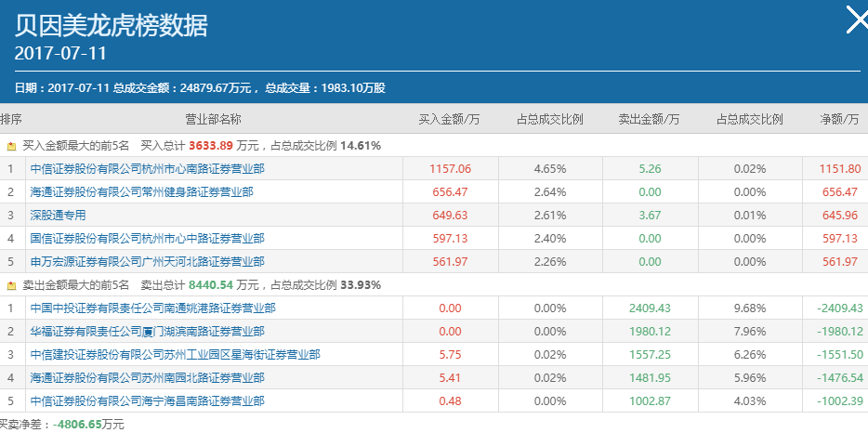Click the 14.61% buy ratio text
The width and height of the screenshot is (868, 433).
[x=361, y=146]
